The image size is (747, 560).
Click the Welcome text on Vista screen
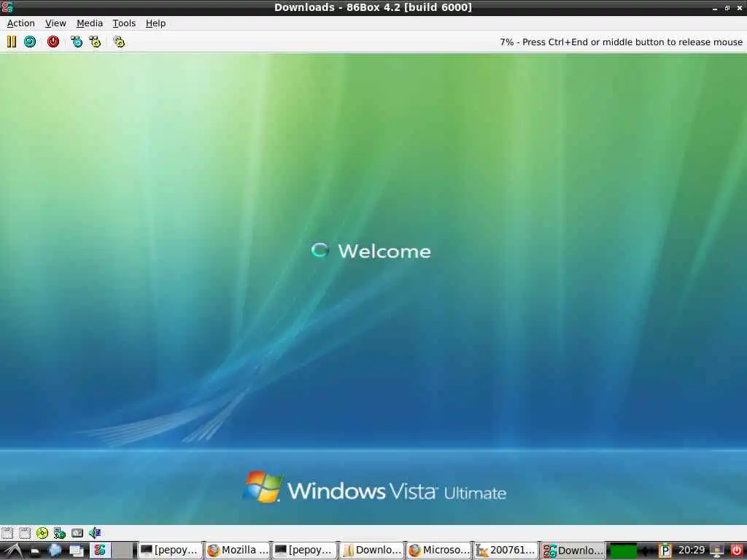pos(384,251)
